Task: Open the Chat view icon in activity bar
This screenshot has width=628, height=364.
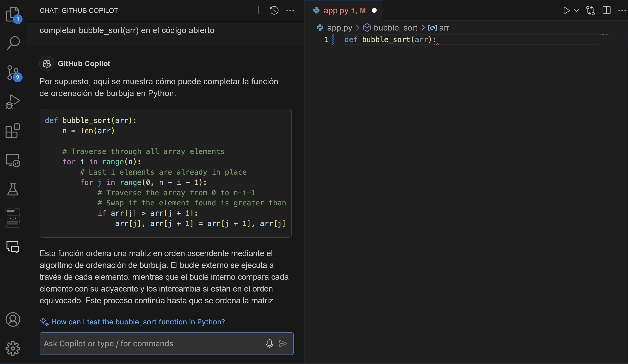Action: click(x=13, y=247)
